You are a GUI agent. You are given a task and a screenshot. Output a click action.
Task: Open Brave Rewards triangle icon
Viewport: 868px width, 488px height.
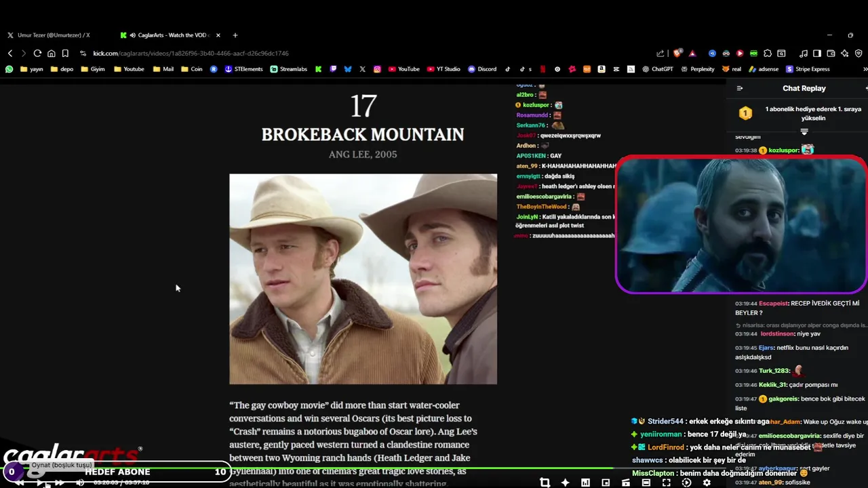click(x=692, y=54)
